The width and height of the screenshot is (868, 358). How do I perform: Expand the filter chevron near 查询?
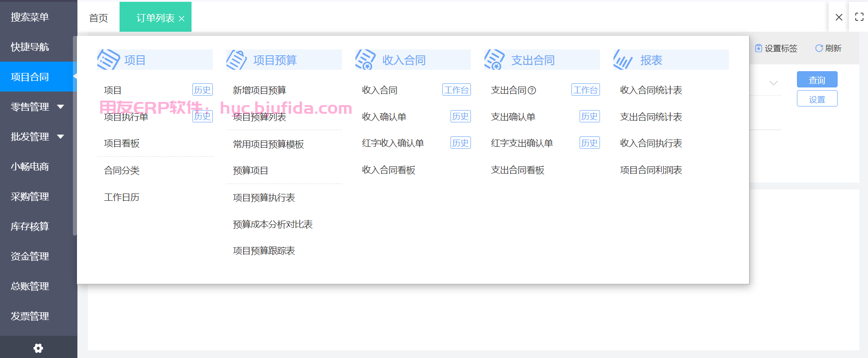[x=773, y=83]
